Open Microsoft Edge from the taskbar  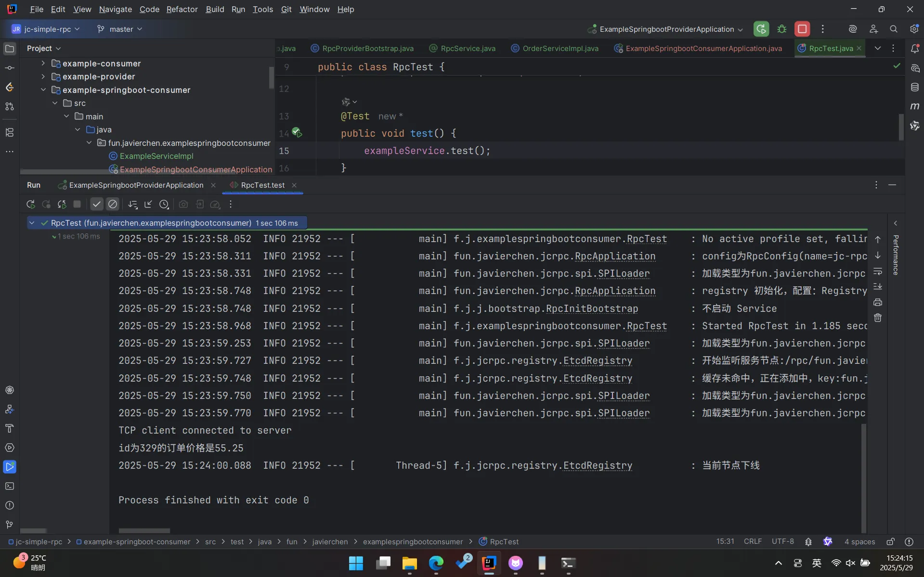(x=436, y=563)
